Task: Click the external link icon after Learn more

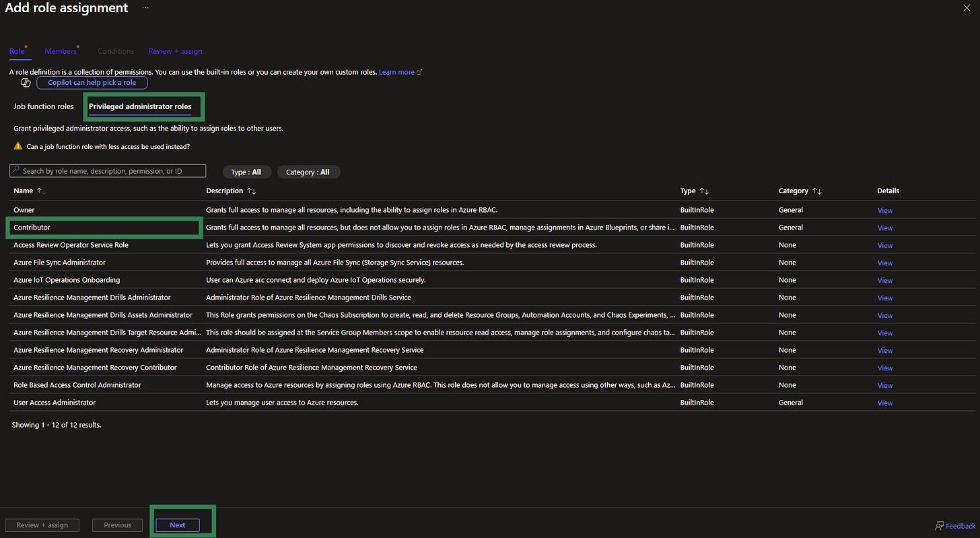Action: [420, 72]
